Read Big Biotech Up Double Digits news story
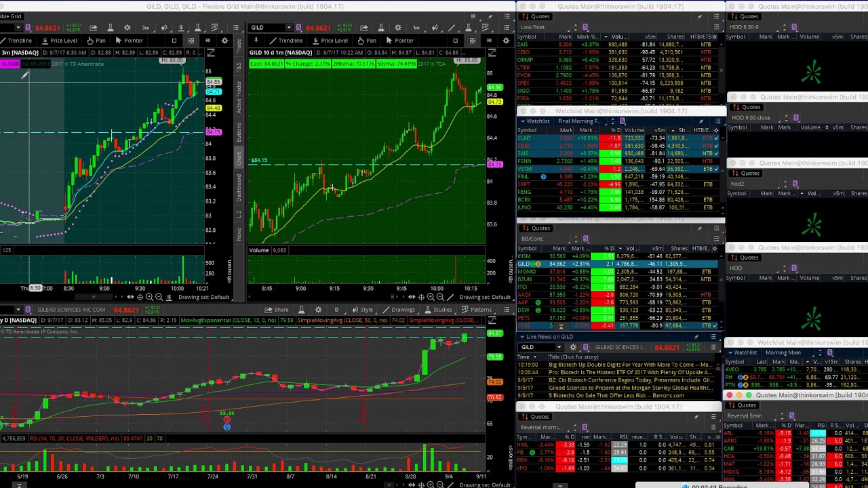The width and height of the screenshot is (868, 488). coord(631,365)
